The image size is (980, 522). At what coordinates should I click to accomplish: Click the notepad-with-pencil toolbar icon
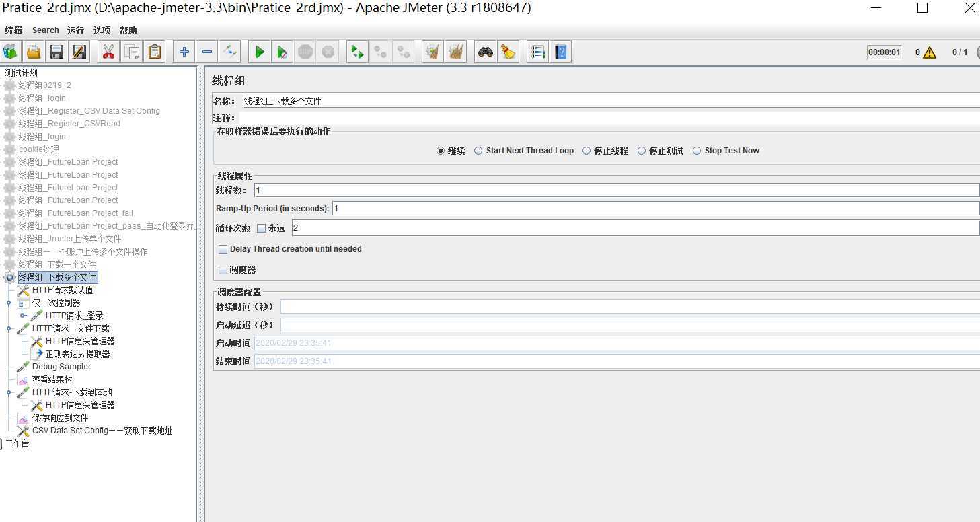79,52
